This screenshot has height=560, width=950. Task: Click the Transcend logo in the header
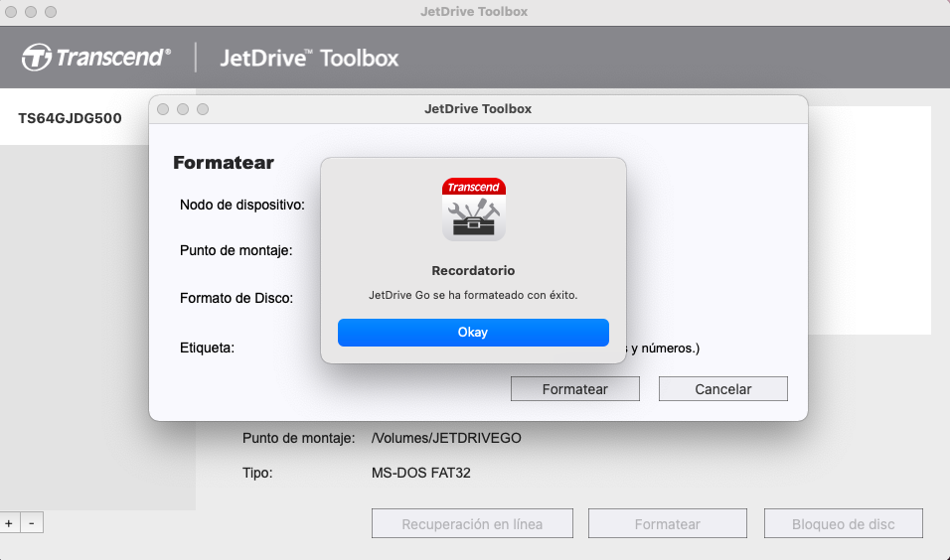click(x=96, y=58)
